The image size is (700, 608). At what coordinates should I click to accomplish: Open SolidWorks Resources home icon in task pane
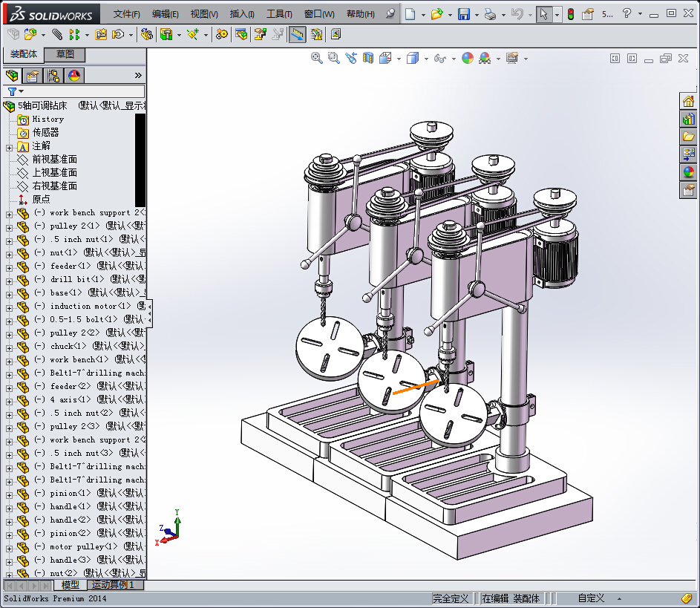tap(688, 101)
